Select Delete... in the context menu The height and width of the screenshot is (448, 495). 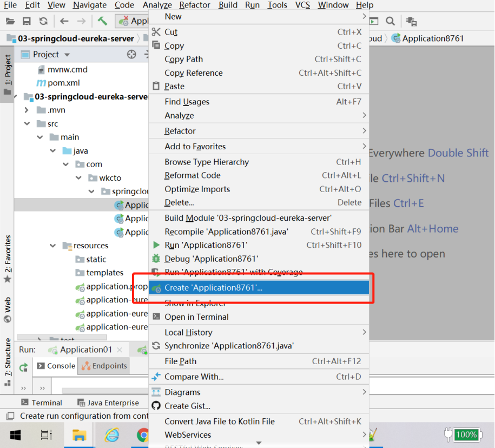[259, 202]
